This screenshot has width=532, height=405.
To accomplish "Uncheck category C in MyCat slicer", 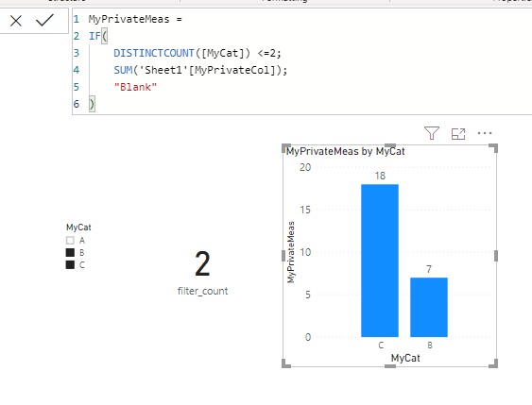I will click(70, 264).
